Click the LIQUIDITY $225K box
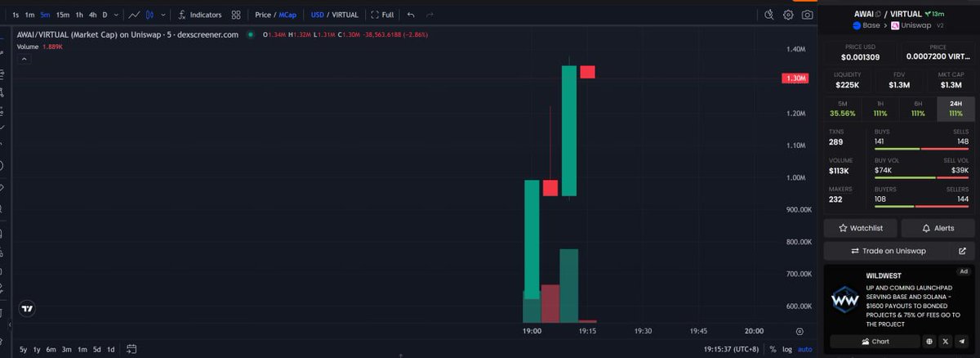Image resolution: width=980 pixels, height=358 pixels. (848, 80)
